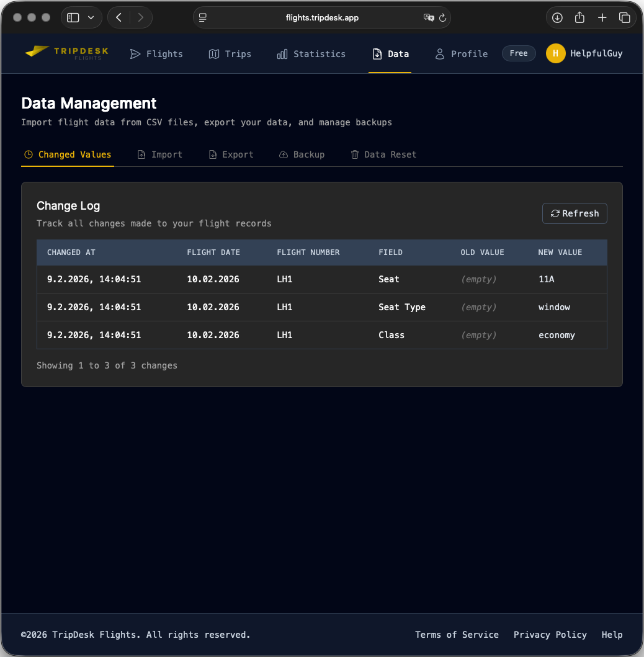
Task: Click the Free plan badge
Action: click(519, 53)
